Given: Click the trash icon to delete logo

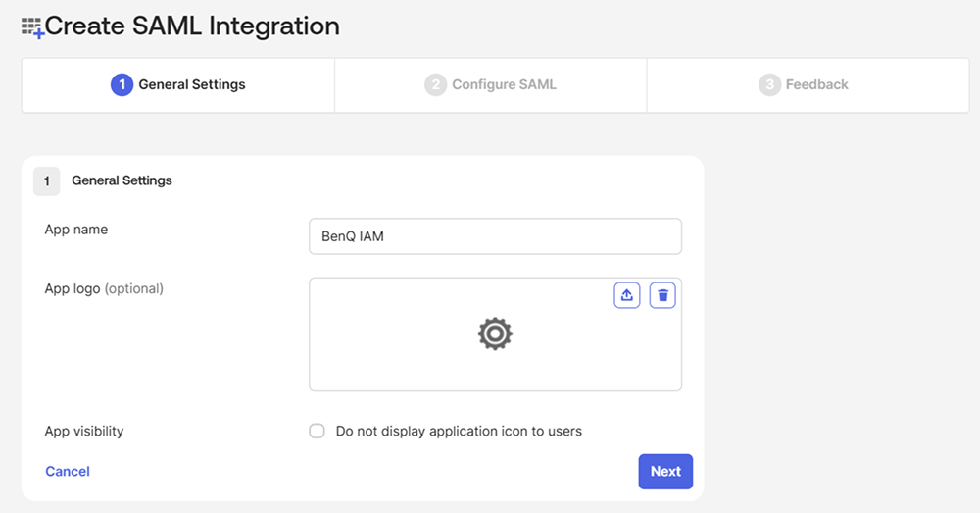Looking at the screenshot, I should click(x=662, y=295).
